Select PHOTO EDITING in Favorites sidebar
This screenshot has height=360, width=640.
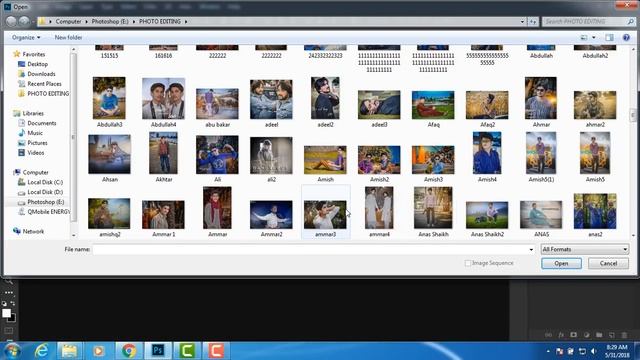coord(43,93)
